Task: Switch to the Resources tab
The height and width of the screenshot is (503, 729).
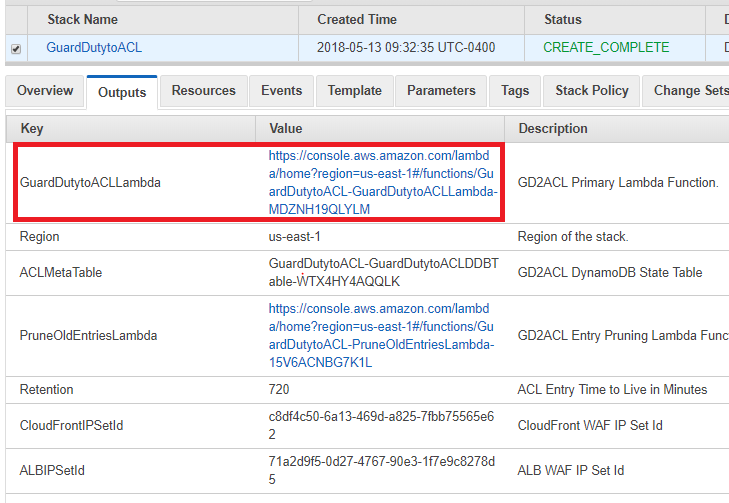Action: tap(204, 90)
